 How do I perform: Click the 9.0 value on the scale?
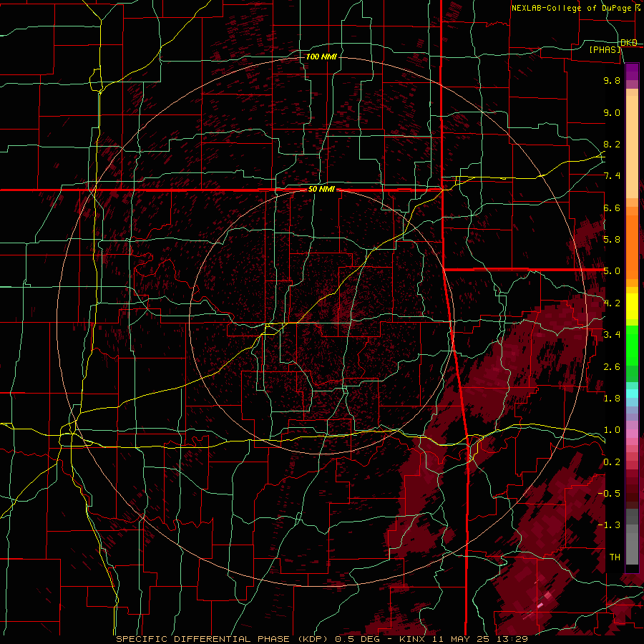[x=612, y=112]
